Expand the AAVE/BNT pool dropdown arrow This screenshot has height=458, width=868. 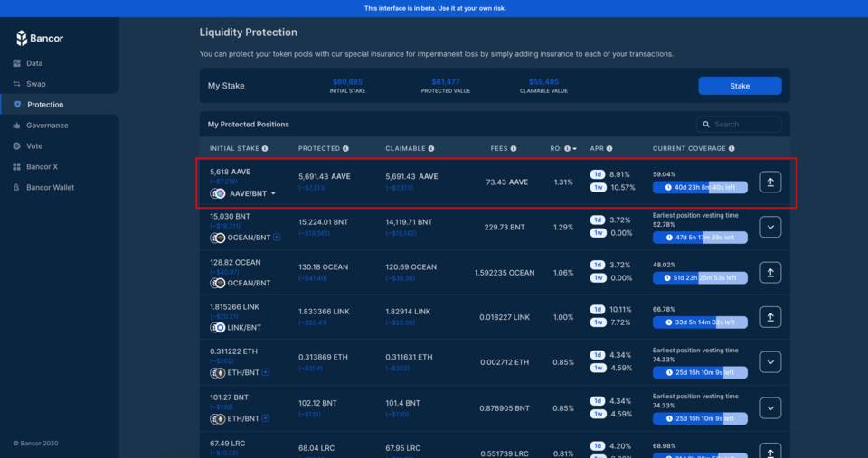click(273, 193)
